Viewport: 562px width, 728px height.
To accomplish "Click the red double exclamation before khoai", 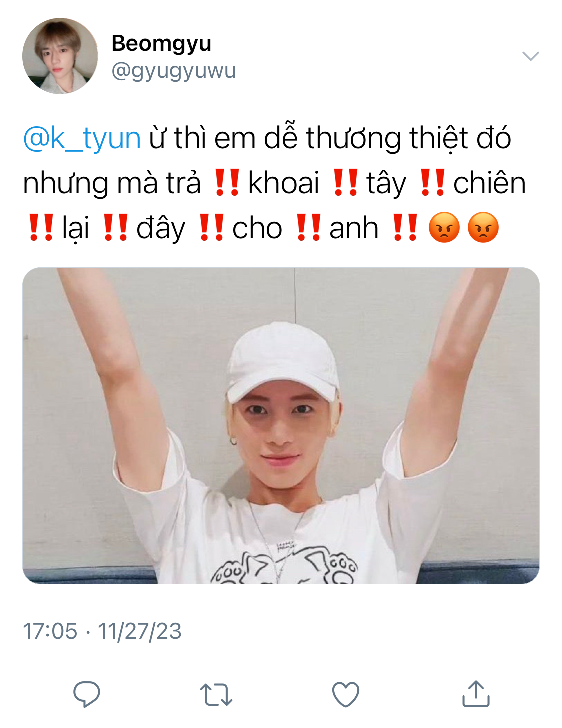I will (227, 182).
